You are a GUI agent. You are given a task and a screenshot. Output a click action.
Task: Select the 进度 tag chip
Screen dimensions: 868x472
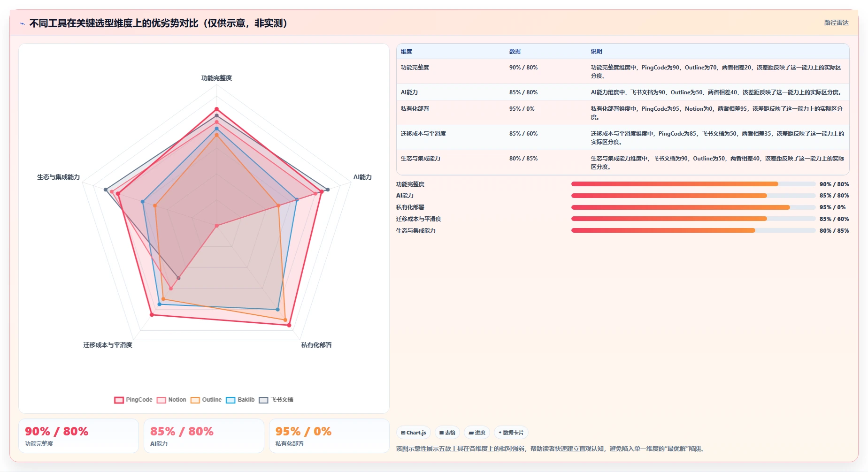(477, 433)
